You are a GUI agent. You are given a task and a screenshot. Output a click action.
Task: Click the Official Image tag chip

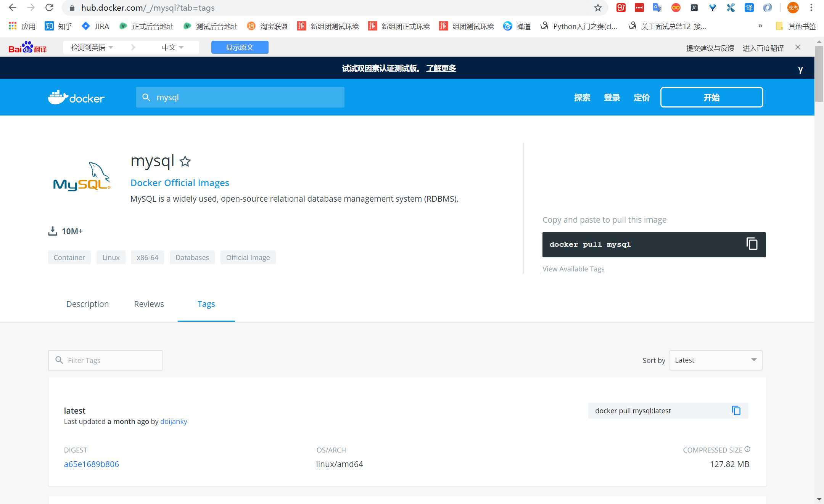click(248, 257)
